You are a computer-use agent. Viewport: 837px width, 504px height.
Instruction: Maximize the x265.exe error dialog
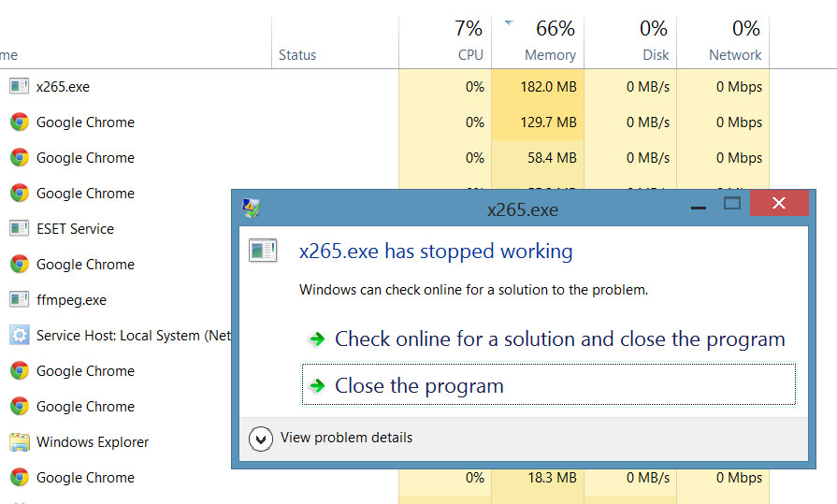732,204
